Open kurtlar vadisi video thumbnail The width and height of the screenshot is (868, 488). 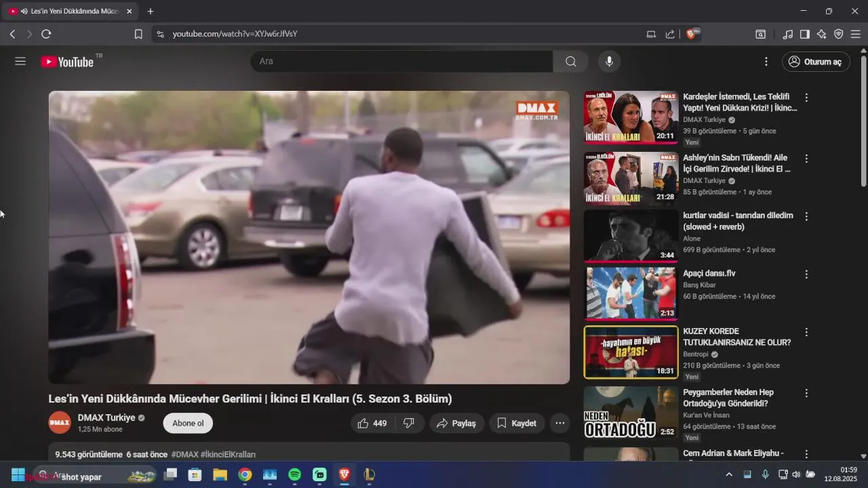click(x=631, y=236)
